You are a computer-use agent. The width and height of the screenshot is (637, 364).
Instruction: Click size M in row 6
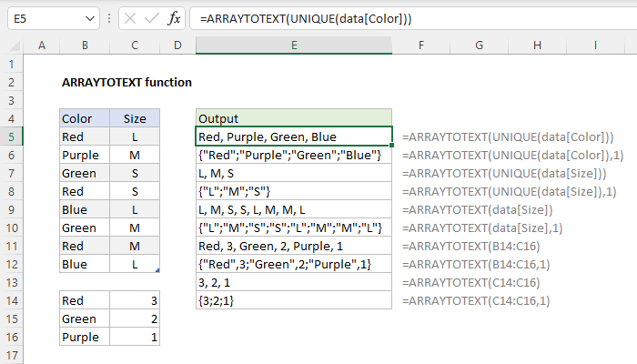pos(135,156)
